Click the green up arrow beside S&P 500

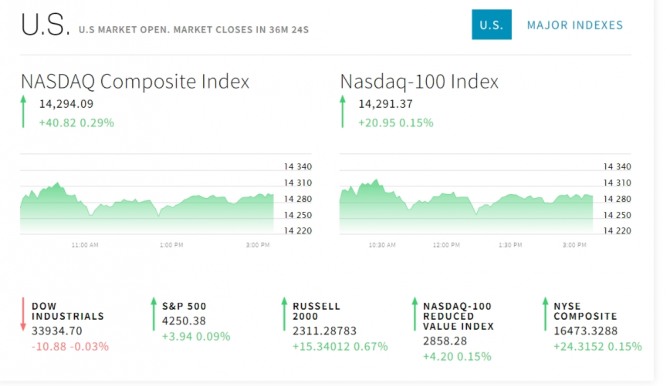coord(154,314)
